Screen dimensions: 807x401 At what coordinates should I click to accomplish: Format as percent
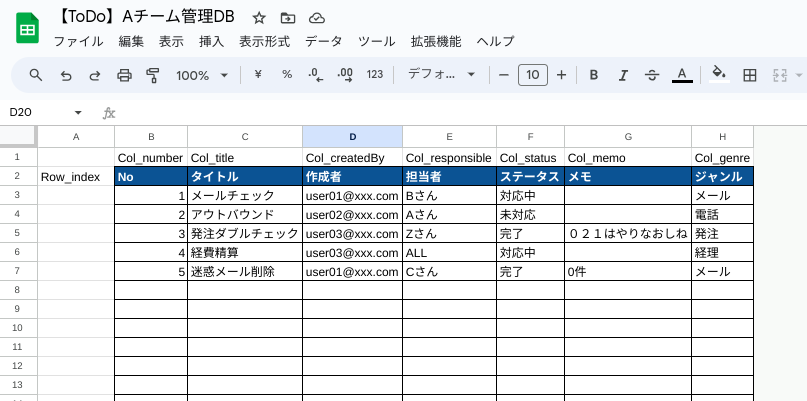pyautogui.click(x=287, y=75)
